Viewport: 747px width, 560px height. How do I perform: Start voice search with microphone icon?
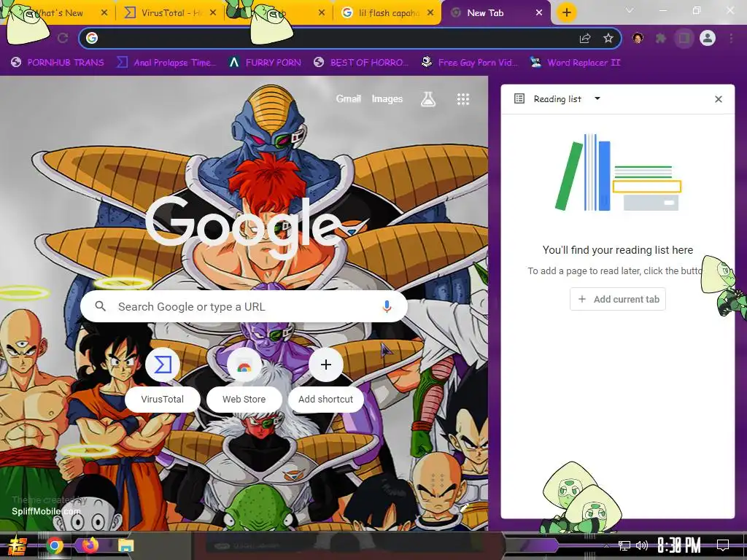coord(387,306)
